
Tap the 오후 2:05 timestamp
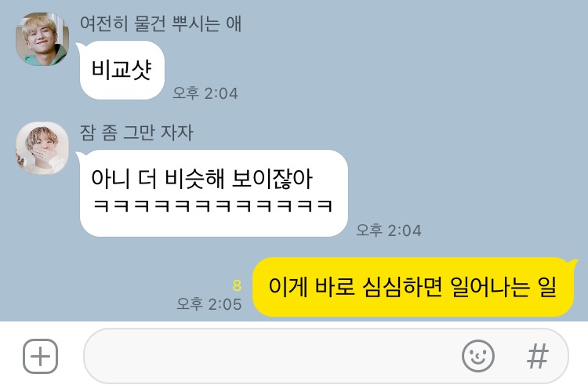tap(209, 304)
